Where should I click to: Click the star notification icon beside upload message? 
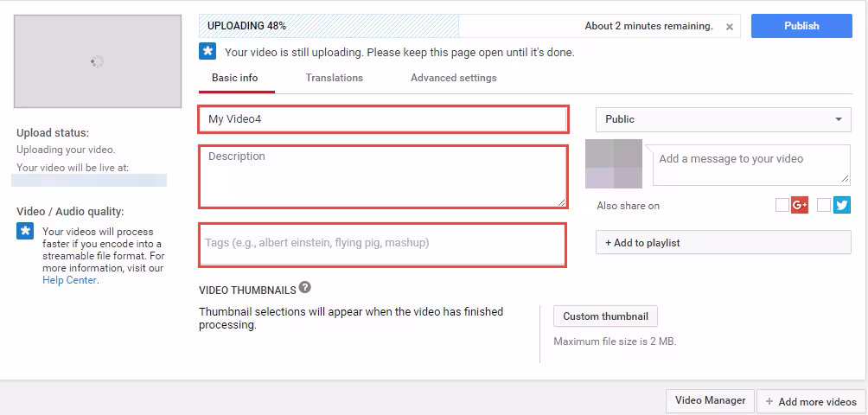click(x=207, y=52)
